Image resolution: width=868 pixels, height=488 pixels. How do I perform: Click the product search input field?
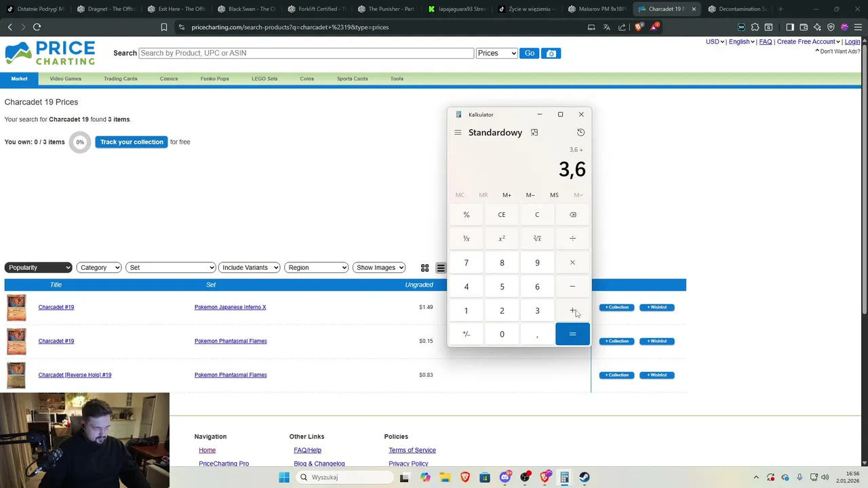coord(306,54)
